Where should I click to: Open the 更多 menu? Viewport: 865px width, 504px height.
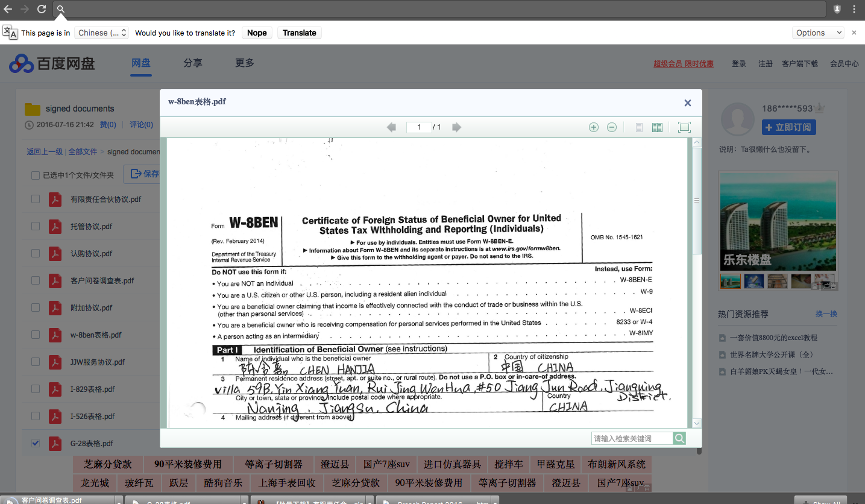pos(245,63)
